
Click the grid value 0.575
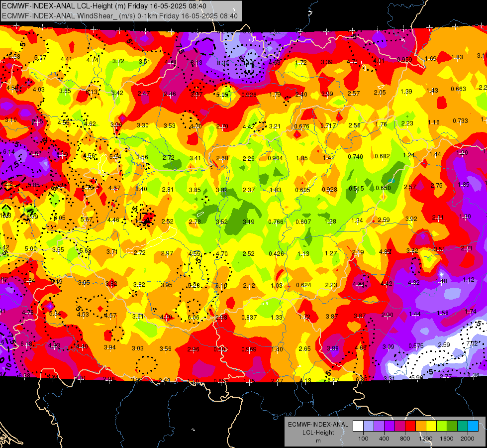[x=416, y=346]
